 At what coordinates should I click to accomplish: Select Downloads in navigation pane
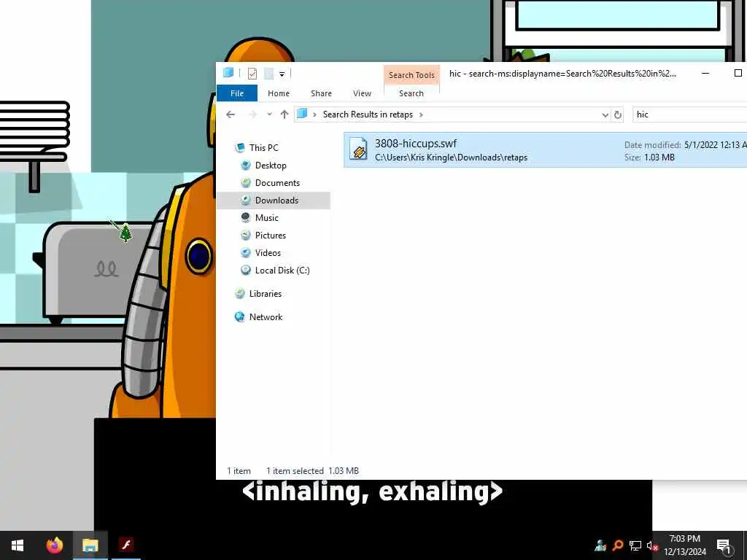pyautogui.click(x=276, y=201)
